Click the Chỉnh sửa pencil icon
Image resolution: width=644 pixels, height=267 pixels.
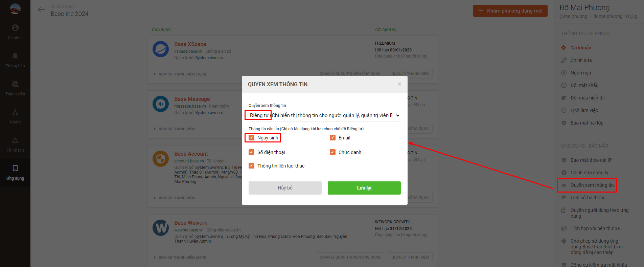[563, 60]
